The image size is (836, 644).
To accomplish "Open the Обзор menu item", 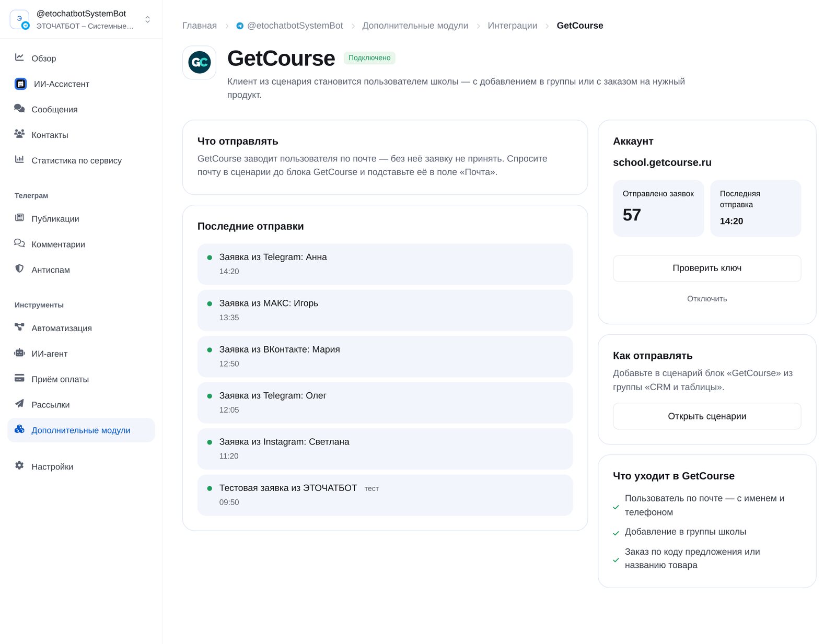I will [x=81, y=58].
